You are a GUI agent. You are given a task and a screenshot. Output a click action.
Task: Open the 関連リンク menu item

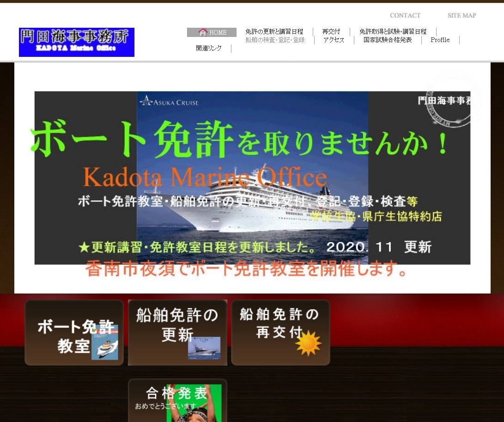tap(209, 48)
